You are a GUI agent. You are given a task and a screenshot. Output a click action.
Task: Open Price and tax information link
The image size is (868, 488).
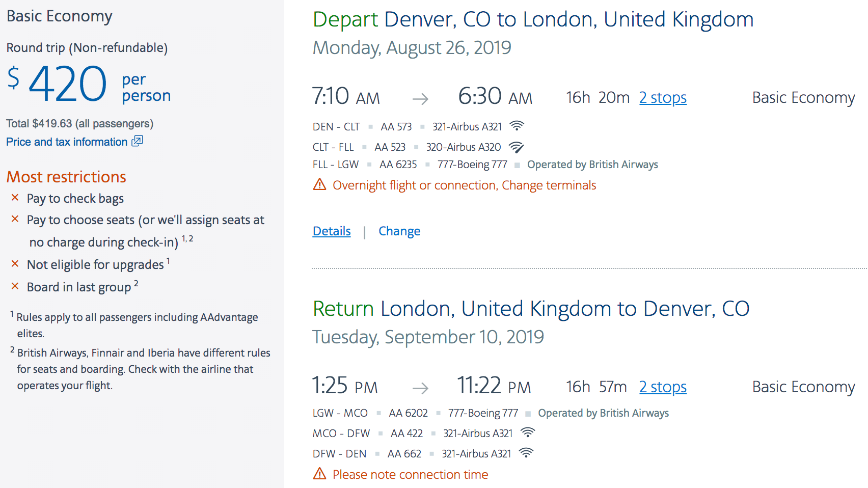(67, 142)
